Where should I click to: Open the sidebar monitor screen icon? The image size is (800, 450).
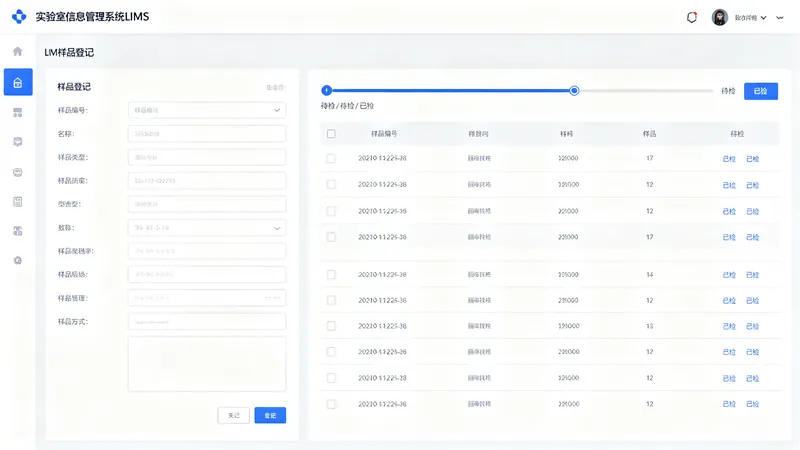point(18,142)
